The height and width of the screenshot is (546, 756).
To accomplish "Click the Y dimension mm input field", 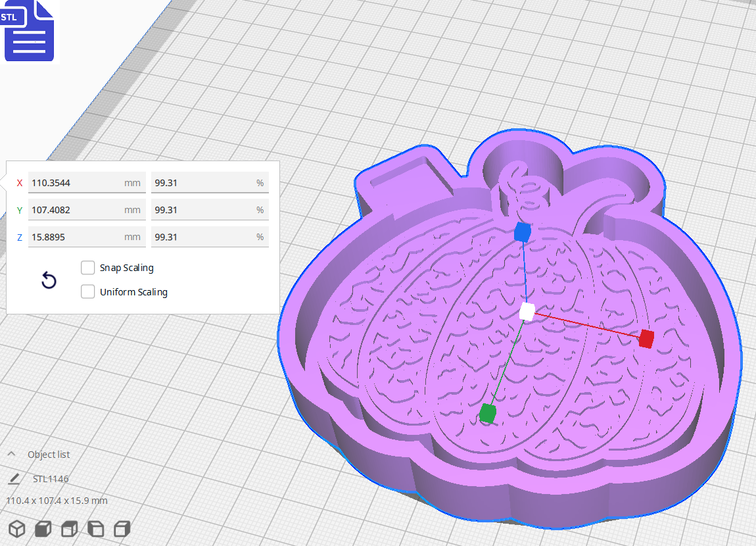I will (86, 209).
